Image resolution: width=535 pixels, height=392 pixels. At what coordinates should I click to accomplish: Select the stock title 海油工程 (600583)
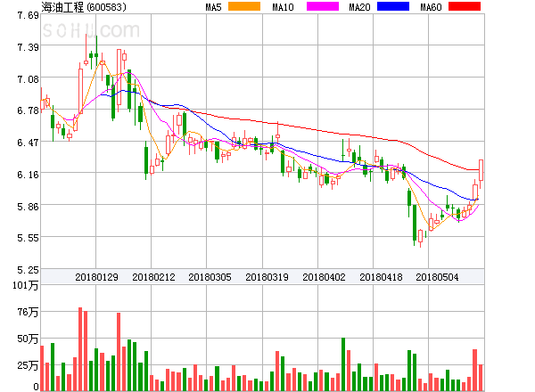click(x=84, y=7)
